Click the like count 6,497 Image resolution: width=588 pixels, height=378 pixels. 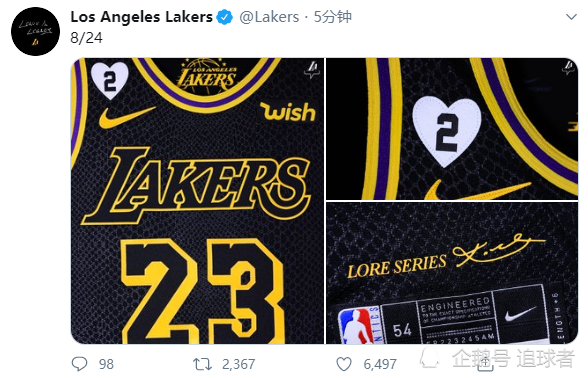point(380,364)
